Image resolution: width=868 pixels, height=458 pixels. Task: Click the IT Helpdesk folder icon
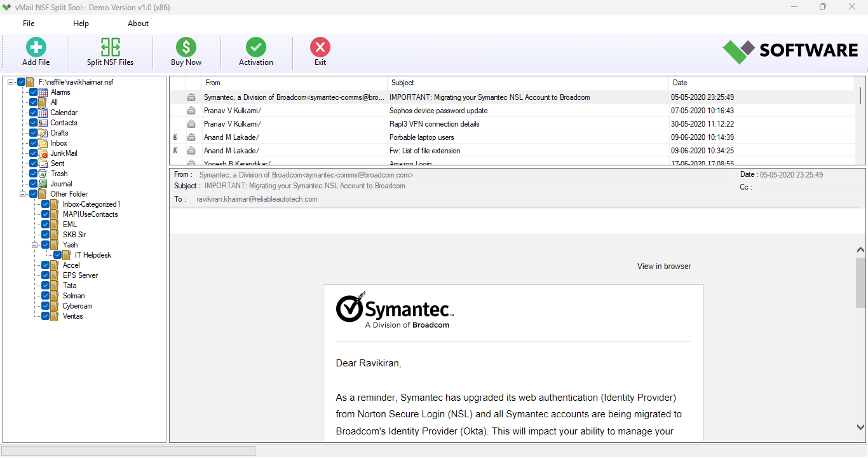(67, 255)
